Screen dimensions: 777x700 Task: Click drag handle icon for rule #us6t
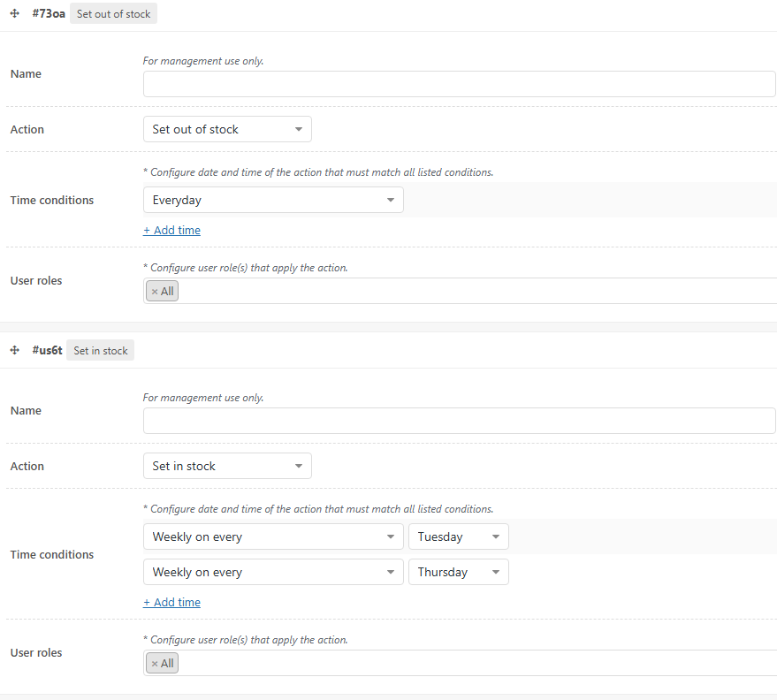(15, 351)
